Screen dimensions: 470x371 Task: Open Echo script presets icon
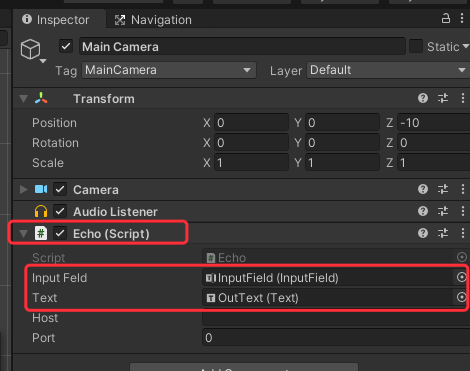(443, 233)
